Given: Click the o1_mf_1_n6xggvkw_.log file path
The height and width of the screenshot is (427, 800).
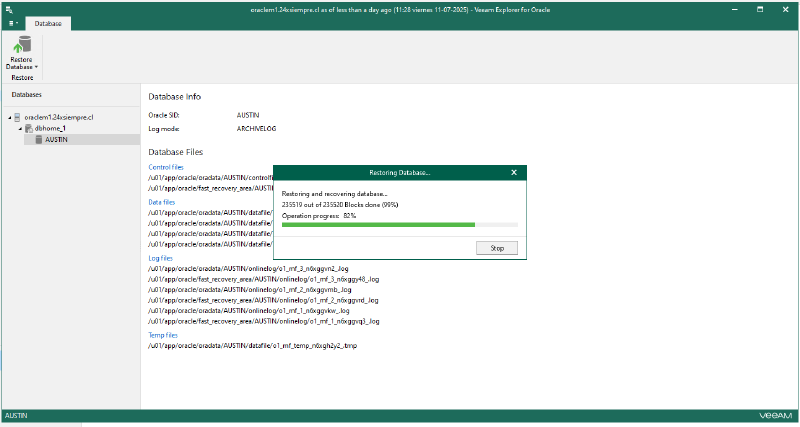Looking at the screenshot, I should (249, 311).
